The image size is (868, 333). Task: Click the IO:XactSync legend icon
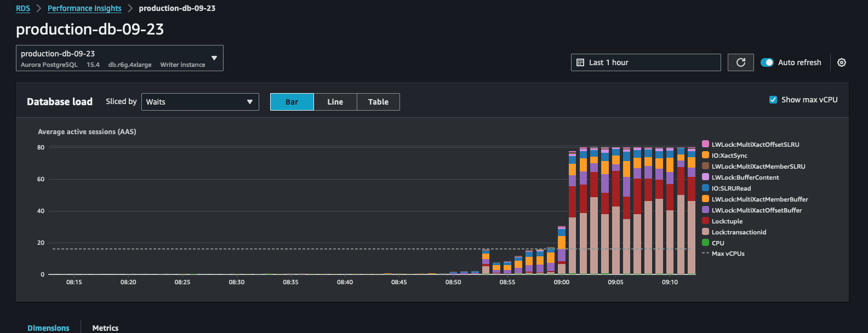pyautogui.click(x=706, y=155)
